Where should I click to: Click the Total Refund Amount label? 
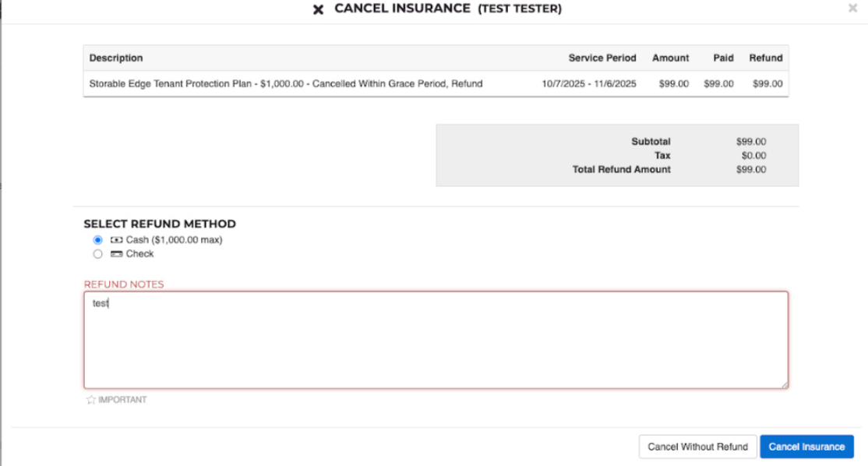[621, 169]
